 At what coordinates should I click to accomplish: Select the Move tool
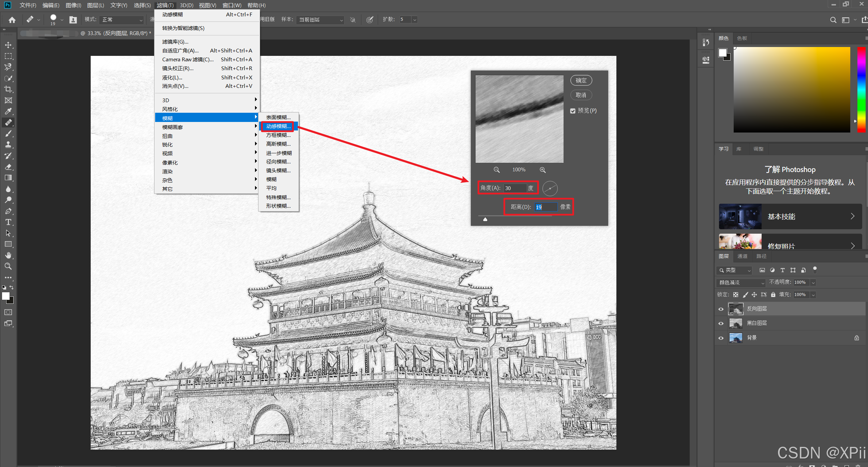tap(8, 45)
